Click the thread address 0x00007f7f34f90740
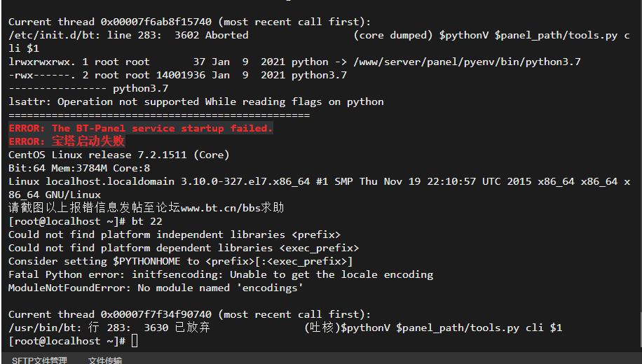The height and width of the screenshot is (364, 642). pos(156,314)
